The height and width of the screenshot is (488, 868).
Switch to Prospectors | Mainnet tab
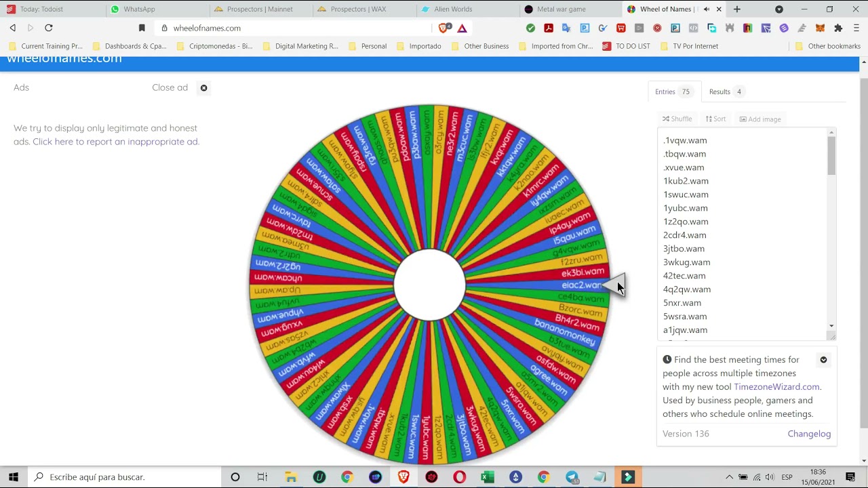[259, 9]
